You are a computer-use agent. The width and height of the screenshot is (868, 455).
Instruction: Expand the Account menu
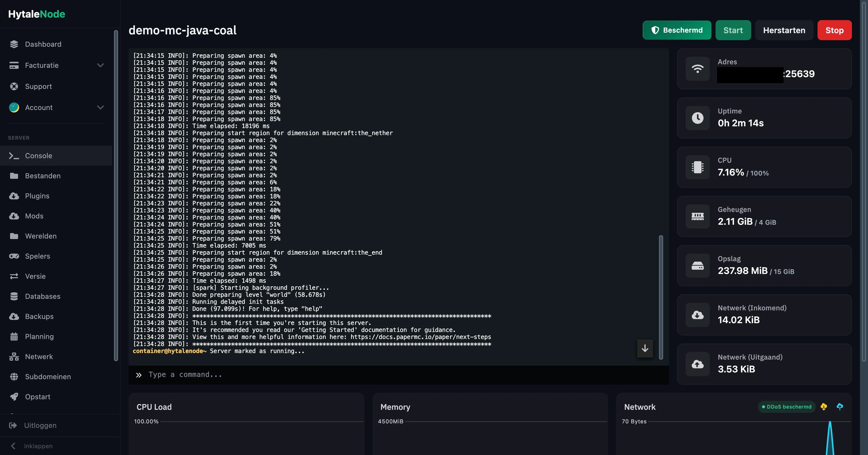100,107
